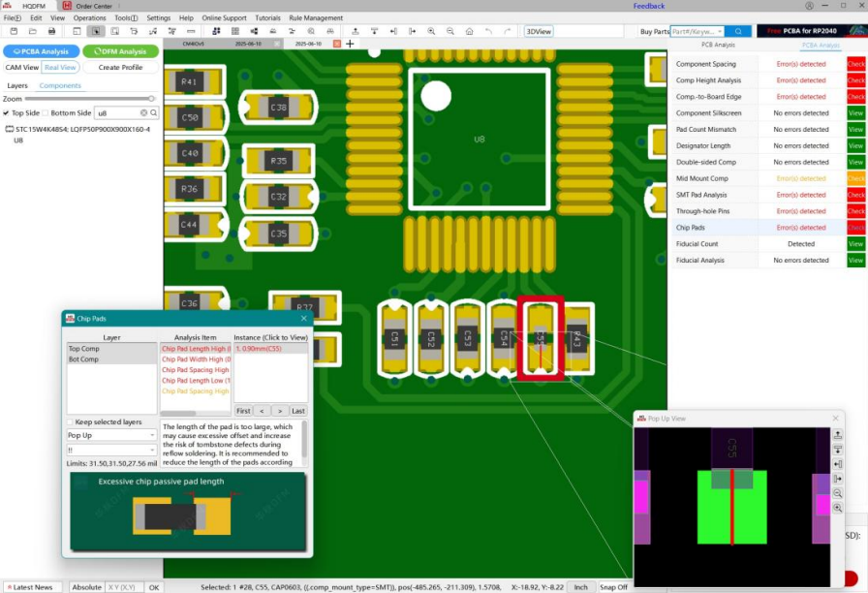
Task: Clear the u8 component search text
Action: click(143, 113)
